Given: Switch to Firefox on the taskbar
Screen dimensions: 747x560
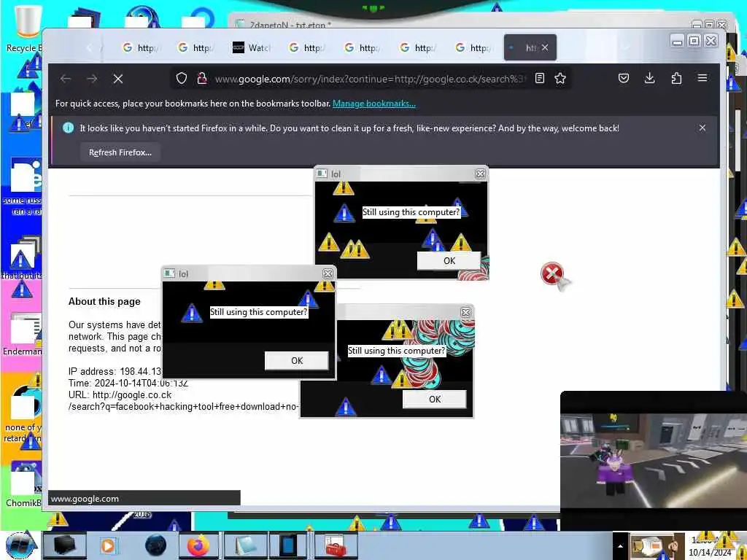Looking at the screenshot, I should pos(198,545).
